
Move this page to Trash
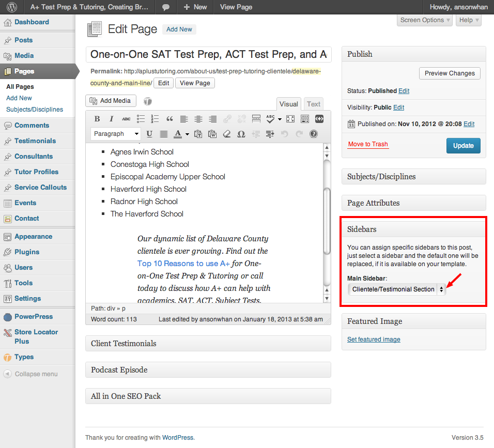click(x=368, y=144)
